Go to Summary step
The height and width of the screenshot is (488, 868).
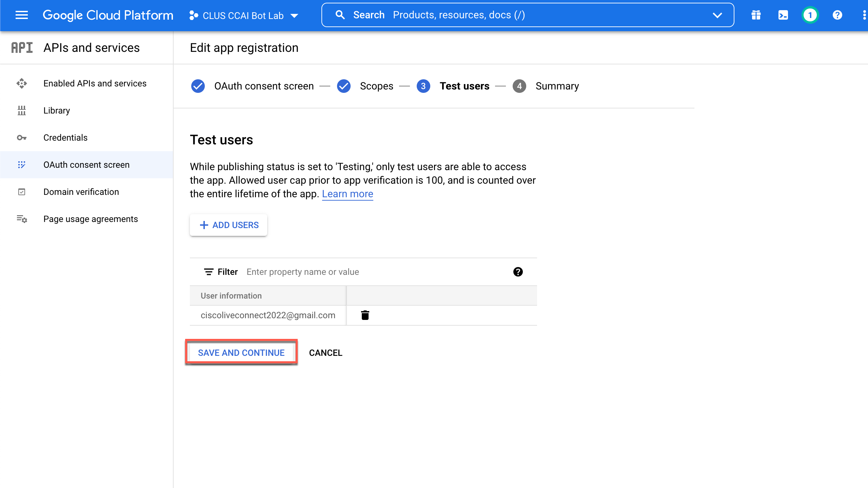[x=557, y=86]
